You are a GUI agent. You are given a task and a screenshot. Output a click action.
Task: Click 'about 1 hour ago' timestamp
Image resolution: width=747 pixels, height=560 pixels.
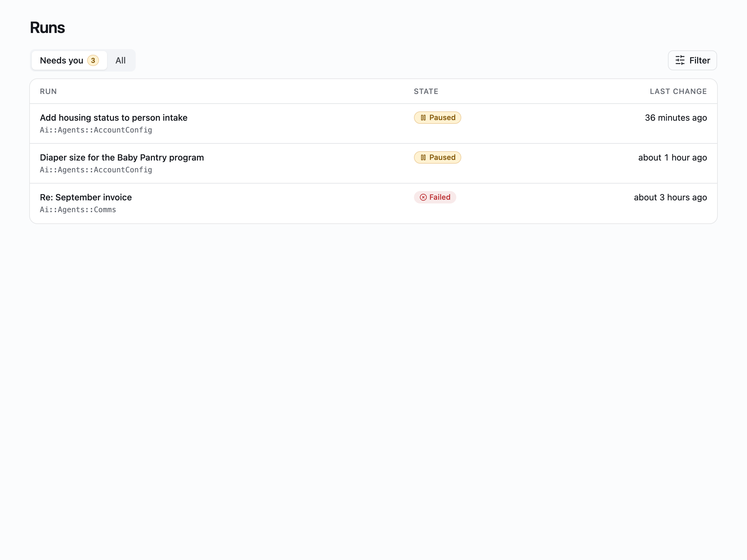pos(672,157)
